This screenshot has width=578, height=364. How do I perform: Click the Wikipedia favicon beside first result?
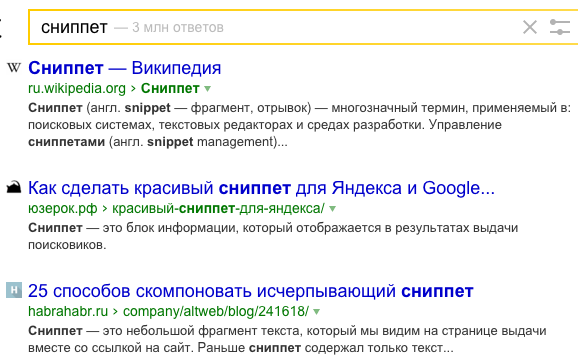pos(14,67)
